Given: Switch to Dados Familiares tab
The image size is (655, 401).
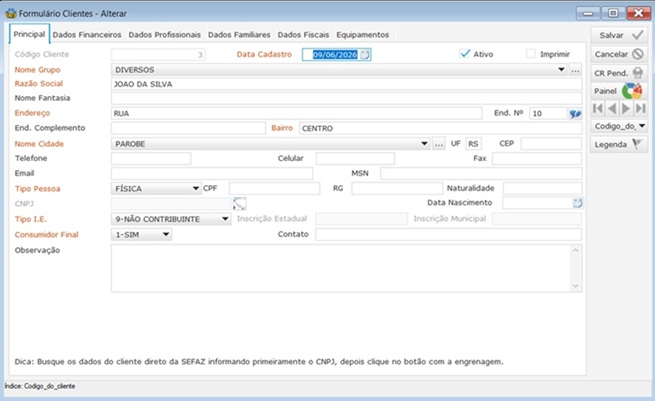Looking at the screenshot, I should click(x=239, y=35).
